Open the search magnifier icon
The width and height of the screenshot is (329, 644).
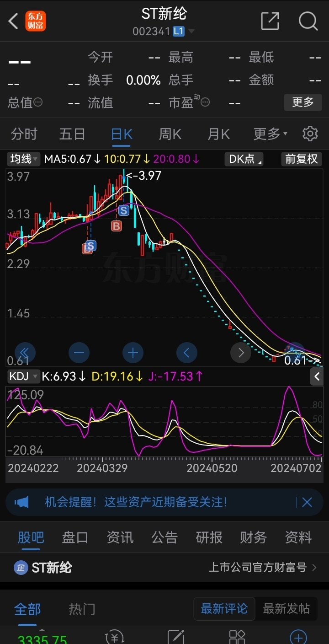pos(308,21)
